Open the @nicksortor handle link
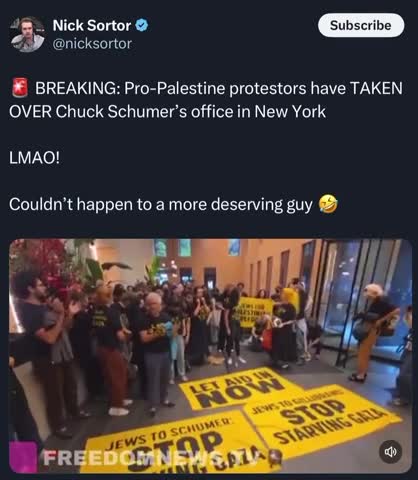This screenshot has height=480, width=418. tap(92, 44)
